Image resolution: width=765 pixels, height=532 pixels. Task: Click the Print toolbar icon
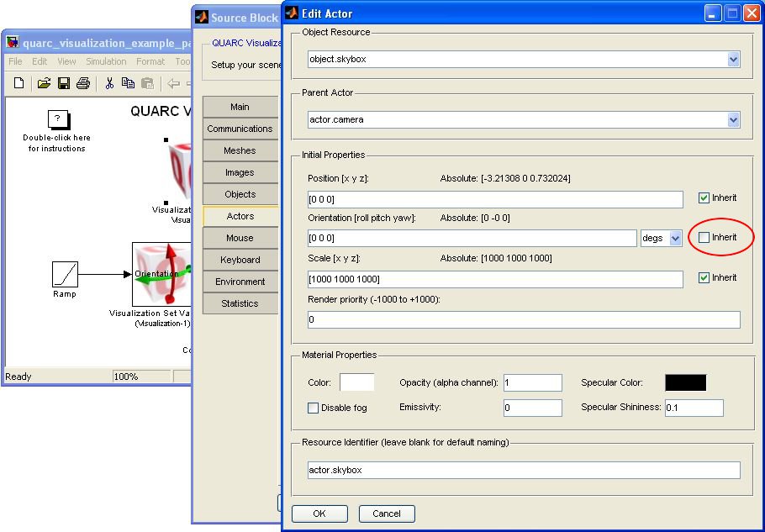tap(83, 83)
